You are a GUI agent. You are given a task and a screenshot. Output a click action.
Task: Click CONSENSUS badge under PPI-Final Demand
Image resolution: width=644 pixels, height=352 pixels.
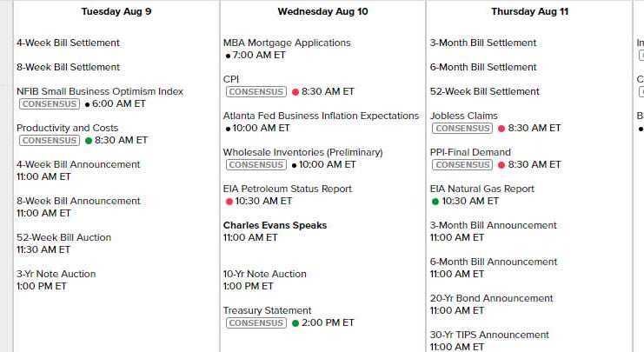(462, 164)
